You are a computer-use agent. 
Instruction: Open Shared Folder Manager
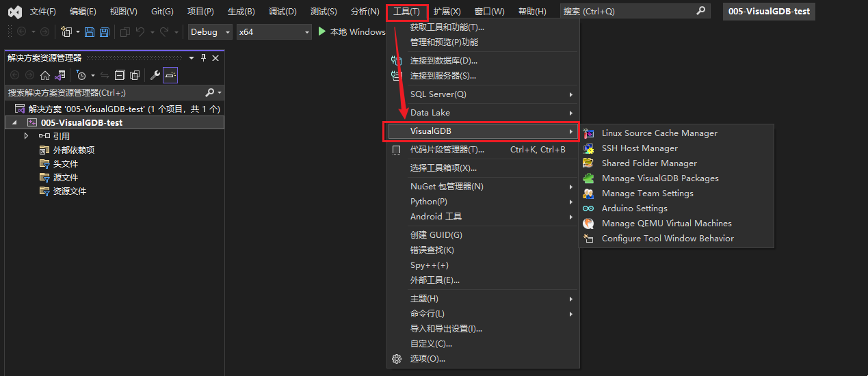click(x=676, y=163)
